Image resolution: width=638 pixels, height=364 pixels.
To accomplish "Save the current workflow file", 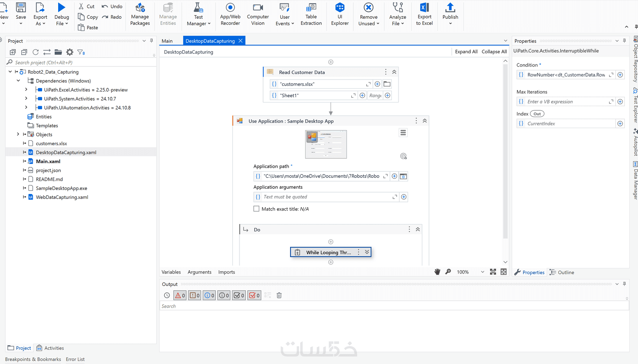I will 21,14.
